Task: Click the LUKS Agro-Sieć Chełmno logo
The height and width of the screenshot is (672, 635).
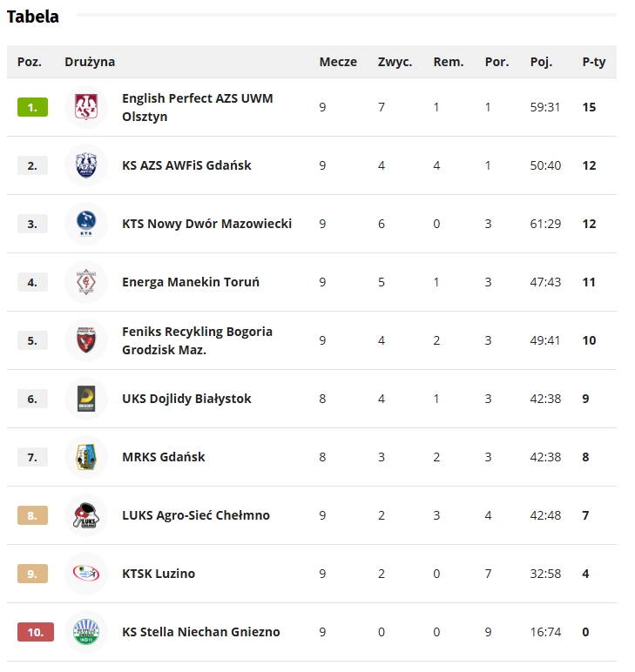Action: (x=85, y=515)
